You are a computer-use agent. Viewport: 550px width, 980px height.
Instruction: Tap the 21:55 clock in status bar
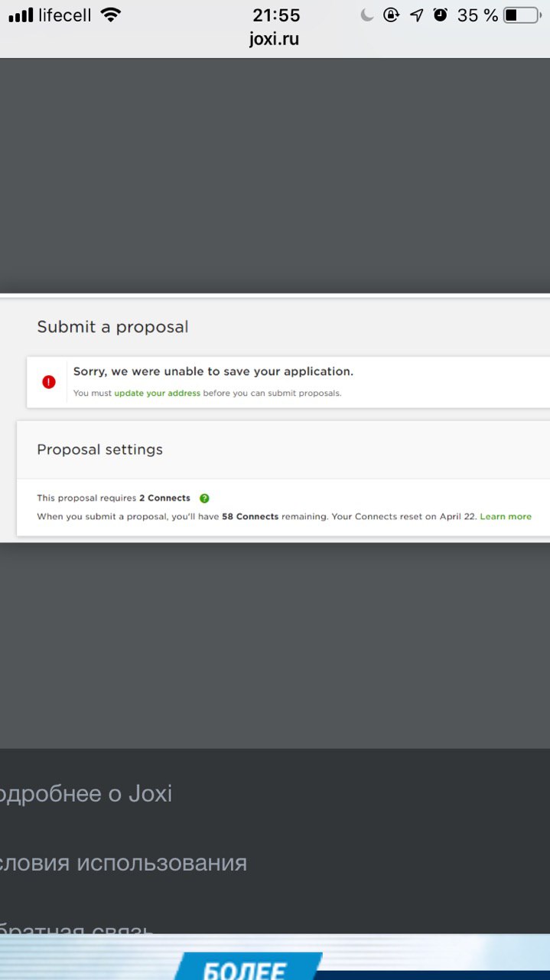(x=276, y=15)
